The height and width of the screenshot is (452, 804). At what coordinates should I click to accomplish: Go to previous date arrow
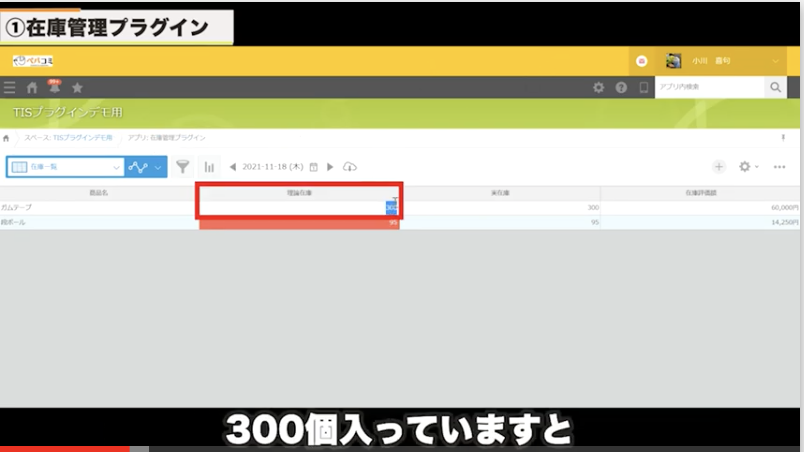233,167
